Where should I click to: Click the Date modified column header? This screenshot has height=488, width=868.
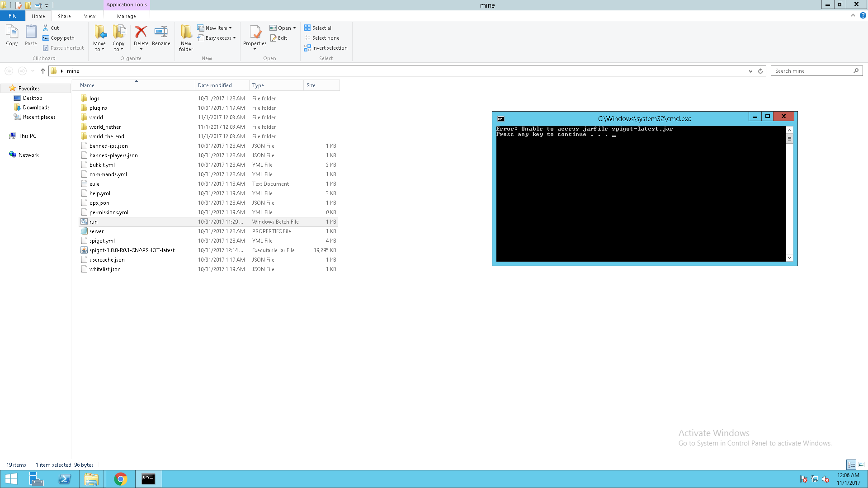[215, 85]
